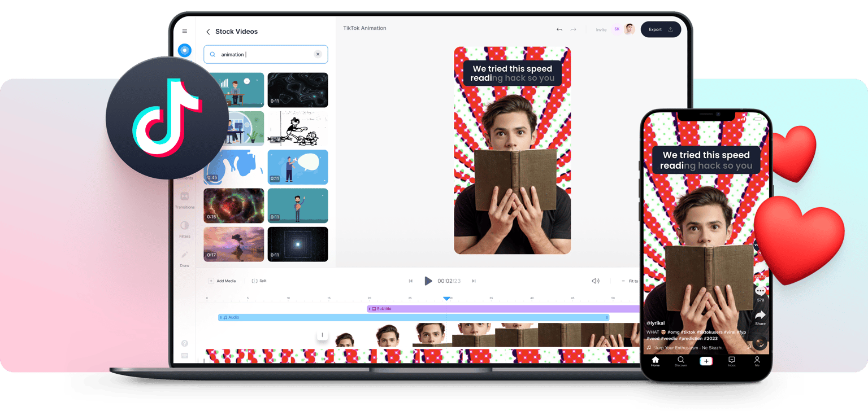
Task: Skip to the next frame
Action: click(474, 281)
